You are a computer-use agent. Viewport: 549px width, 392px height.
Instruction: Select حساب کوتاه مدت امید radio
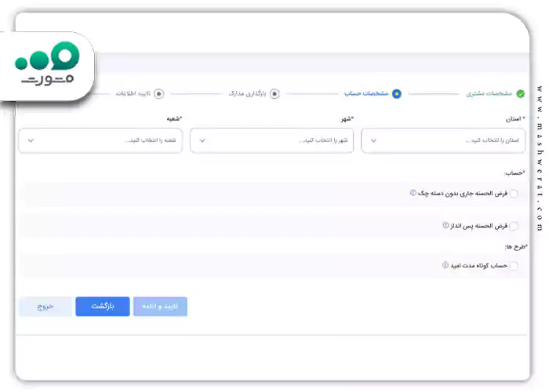coord(514,266)
